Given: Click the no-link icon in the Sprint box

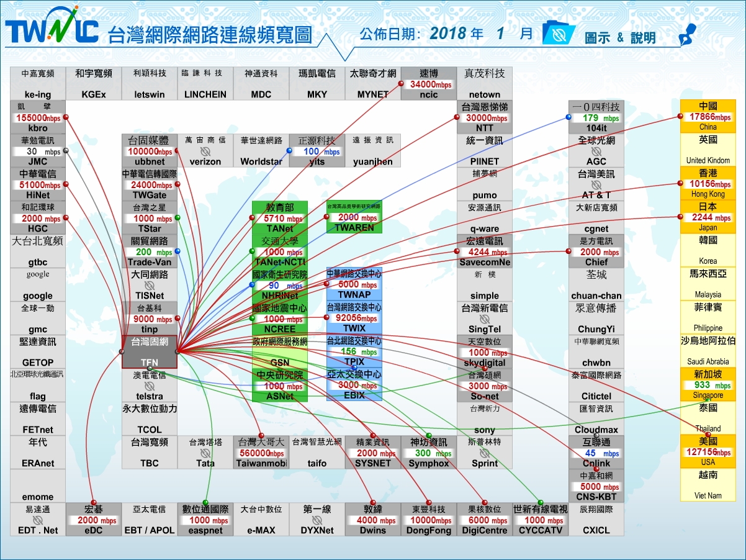Looking at the screenshot, I should [x=485, y=453].
